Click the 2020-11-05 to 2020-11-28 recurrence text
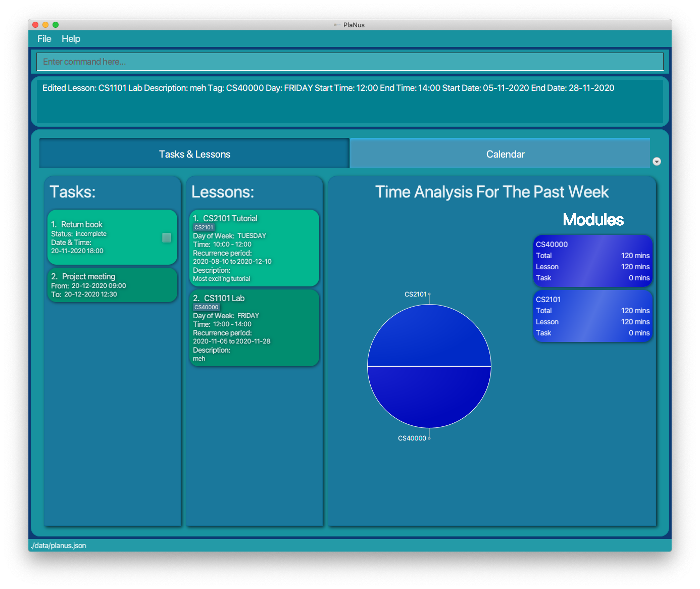The height and width of the screenshot is (589, 700). tap(232, 341)
